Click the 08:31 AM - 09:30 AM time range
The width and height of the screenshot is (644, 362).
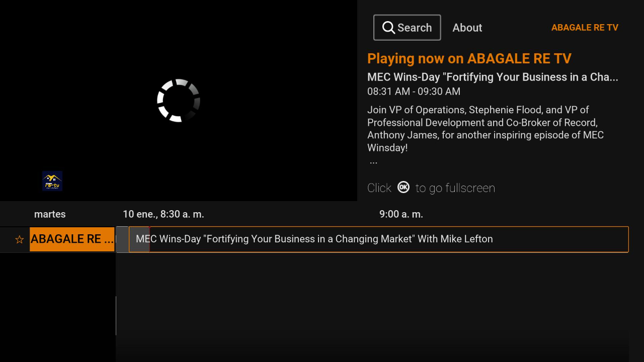(x=414, y=92)
